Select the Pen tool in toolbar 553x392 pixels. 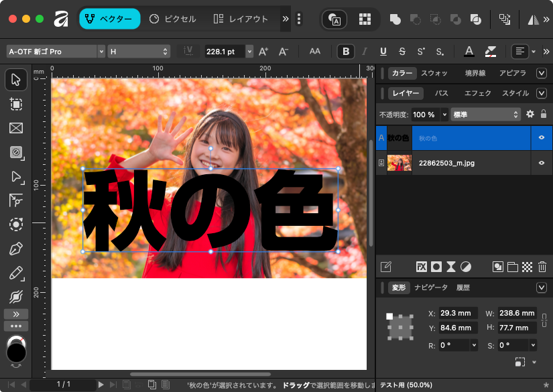[x=16, y=249]
